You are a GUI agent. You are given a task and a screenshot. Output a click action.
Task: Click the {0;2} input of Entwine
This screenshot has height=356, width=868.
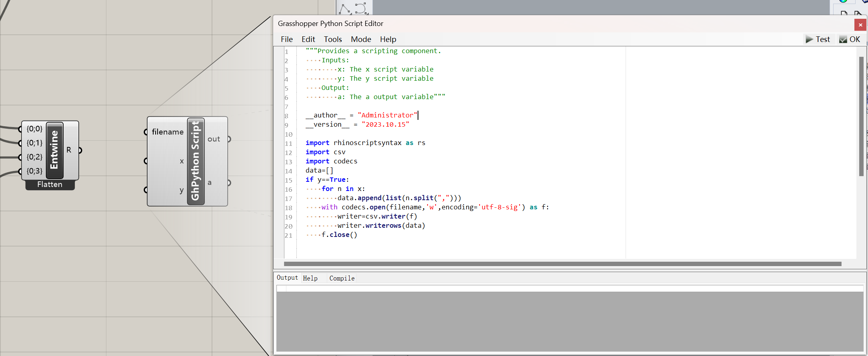34,157
